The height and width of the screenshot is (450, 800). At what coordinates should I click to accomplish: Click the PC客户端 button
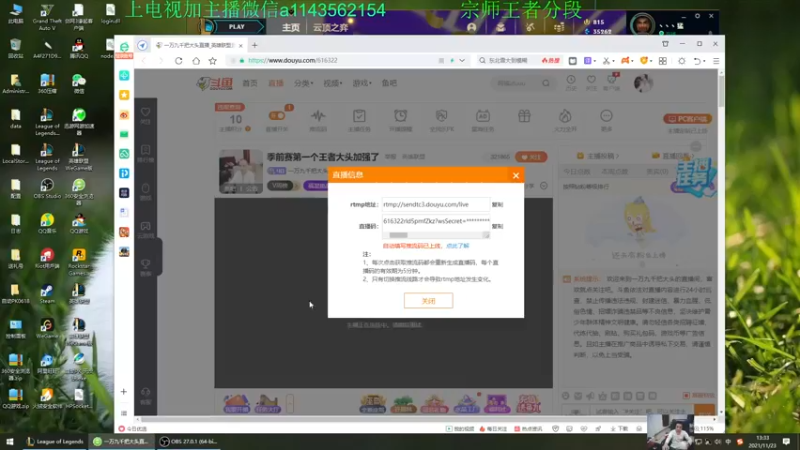click(687, 119)
